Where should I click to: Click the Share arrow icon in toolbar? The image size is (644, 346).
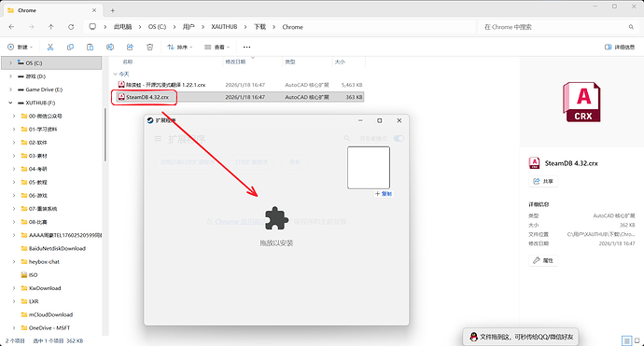click(x=130, y=48)
